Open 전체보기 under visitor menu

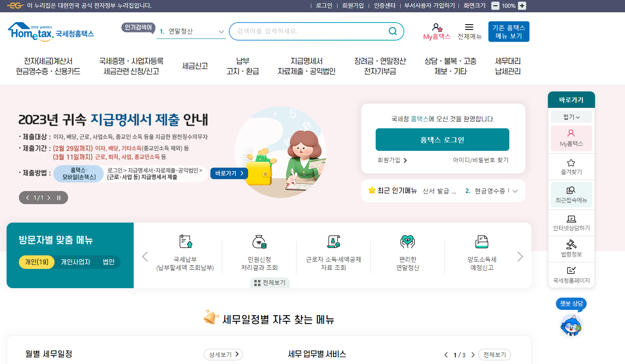(269, 283)
